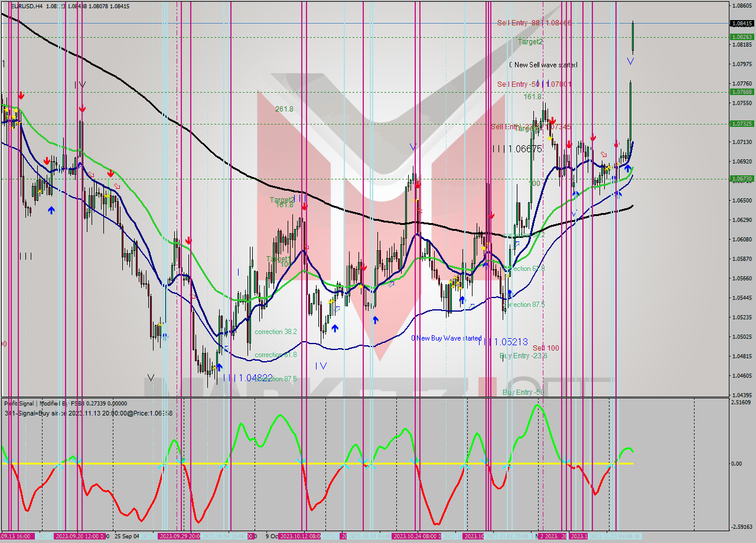Image resolution: width=756 pixels, height=543 pixels.
Task: Select the 'Sell Entry -88 | 1.08466' label
Action: tap(534, 22)
